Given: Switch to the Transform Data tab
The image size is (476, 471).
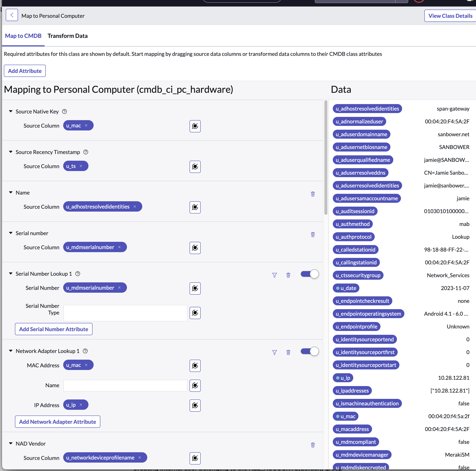Looking at the screenshot, I should [x=68, y=36].
